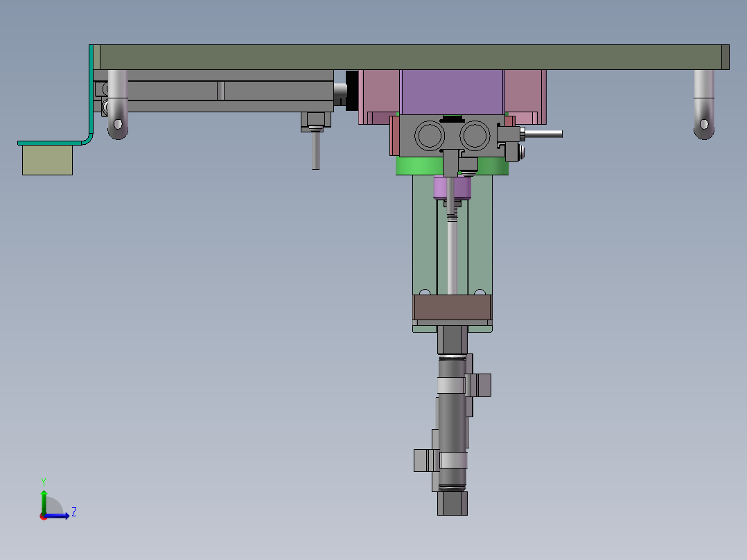Click the green Y axis of the triad
Image resolution: width=747 pixels, height=560 pixels.
tap(44, 501)
